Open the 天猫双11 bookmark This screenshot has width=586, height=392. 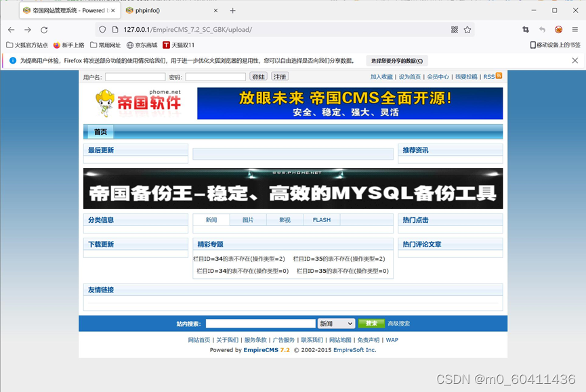coord(179,45)
